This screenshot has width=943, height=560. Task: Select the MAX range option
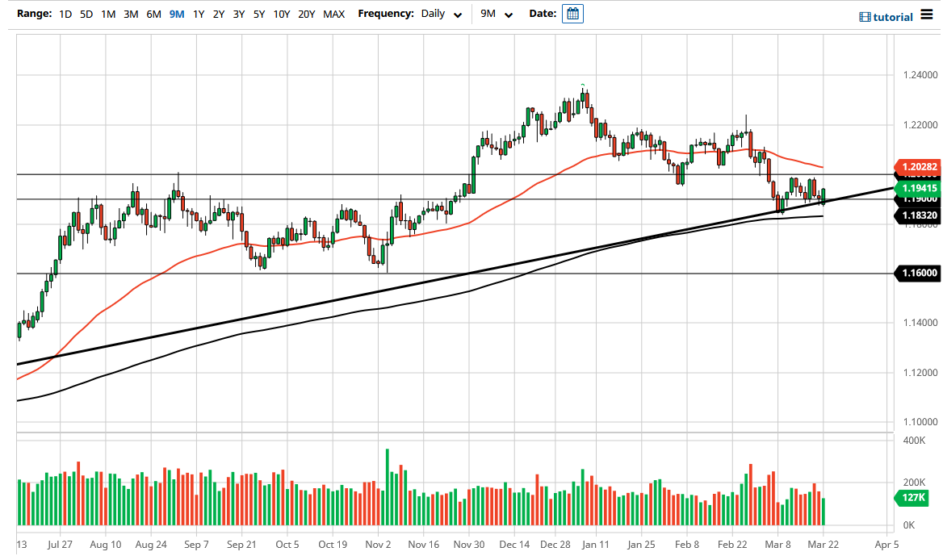pyautogui.click(x=333, y=14)
